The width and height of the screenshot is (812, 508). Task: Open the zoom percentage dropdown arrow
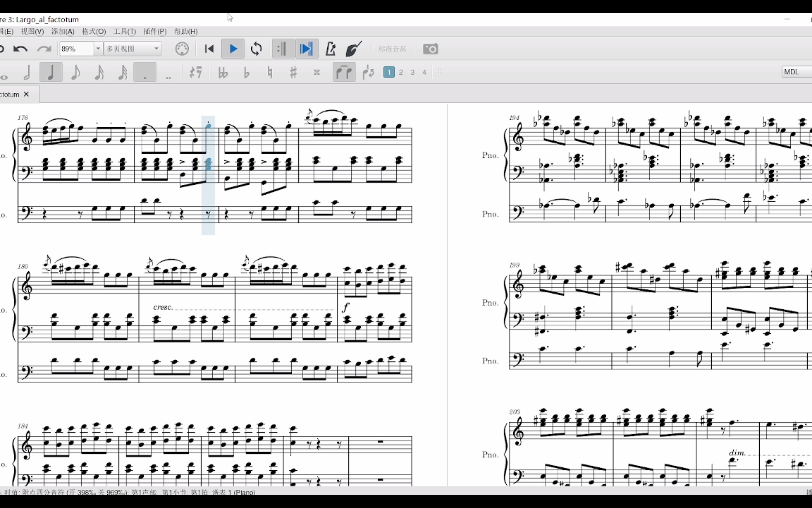click(x=98, y=49)
